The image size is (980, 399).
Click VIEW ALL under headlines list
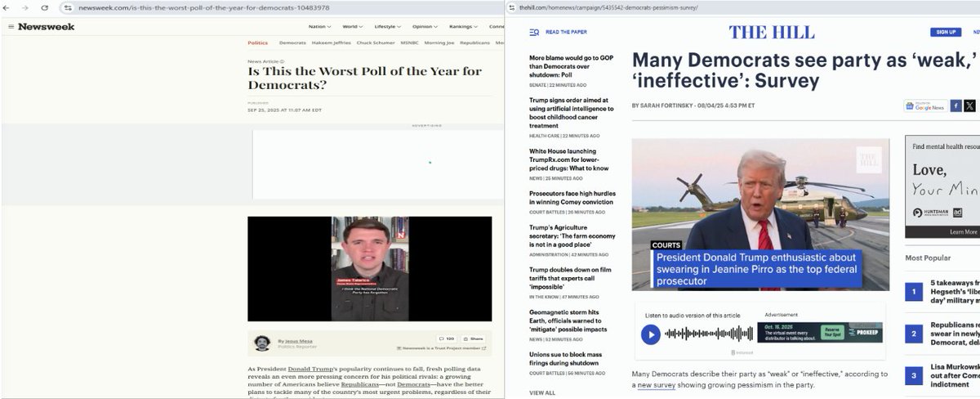(x=542, y=392)
